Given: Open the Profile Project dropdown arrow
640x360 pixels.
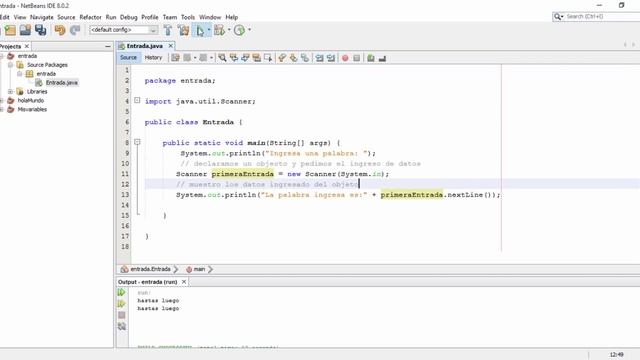Looking at the screenshot, I should pos(249,30).
